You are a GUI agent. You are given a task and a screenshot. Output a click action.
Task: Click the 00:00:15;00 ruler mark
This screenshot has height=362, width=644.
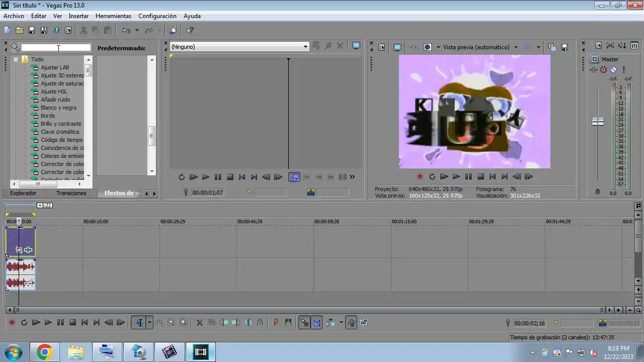[96, 222]
